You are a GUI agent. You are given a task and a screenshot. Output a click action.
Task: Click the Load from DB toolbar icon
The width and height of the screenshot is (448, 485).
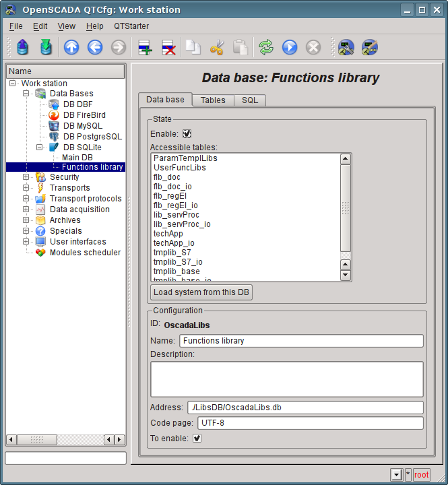click(23, 47)
